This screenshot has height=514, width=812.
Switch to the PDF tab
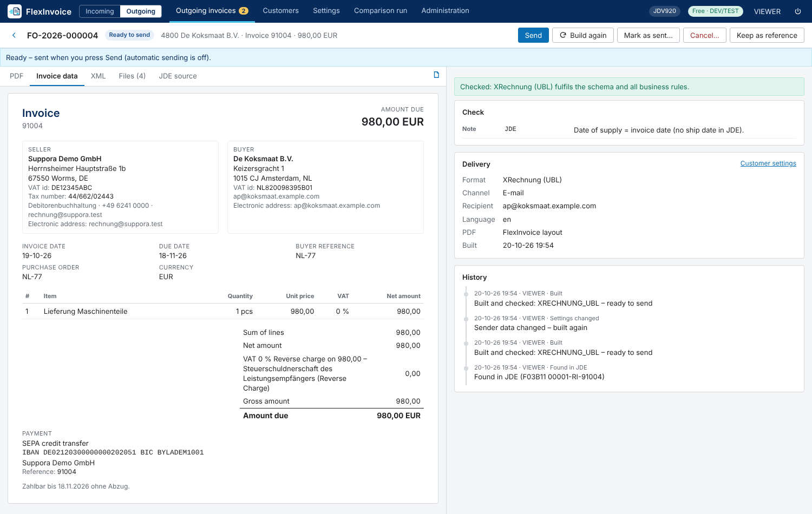(x=16, y=76)
